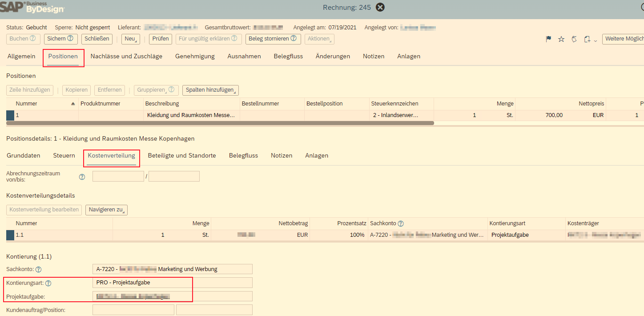644x316 pixels.
Task: Click the sort arrow in Nummer column header
Action: coord(73,104)
